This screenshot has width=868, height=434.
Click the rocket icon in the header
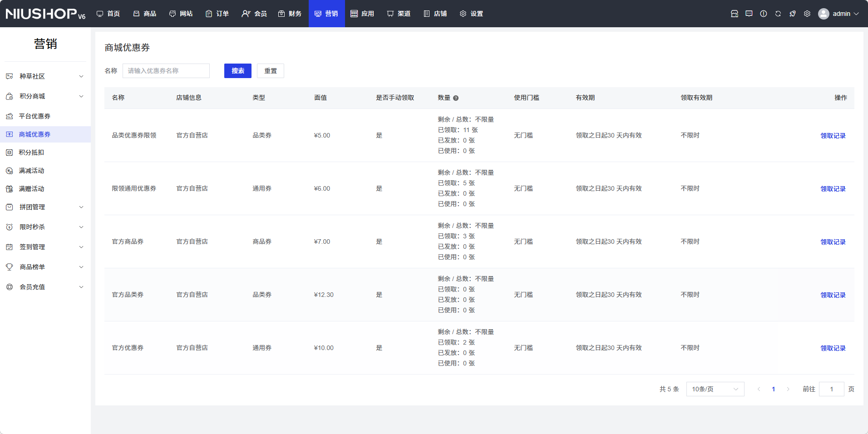click(x=792, y=14)
